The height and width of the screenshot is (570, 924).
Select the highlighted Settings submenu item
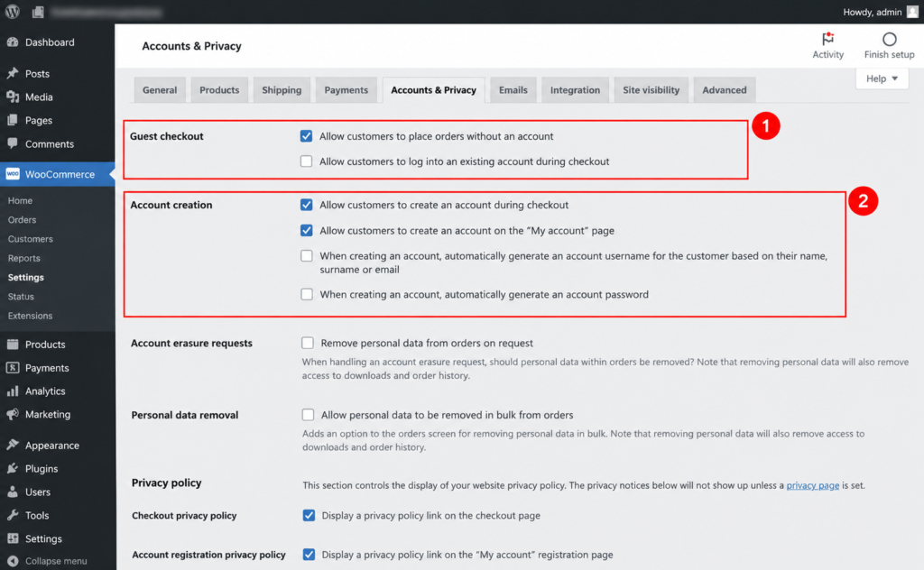(x=25, y=278)
